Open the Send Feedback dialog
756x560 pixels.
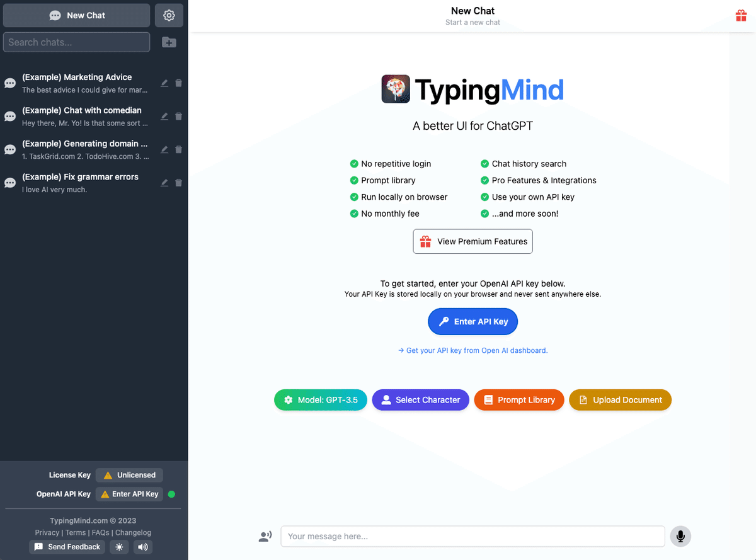click(x=67, y=547)
